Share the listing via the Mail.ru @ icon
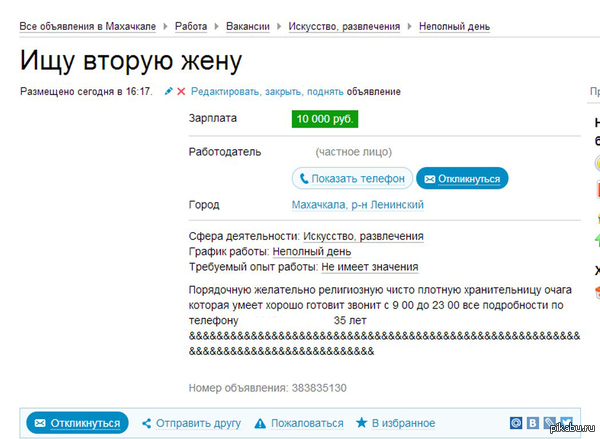The height and width of the screenshot is (439, 600). click(x=517, y=423)
